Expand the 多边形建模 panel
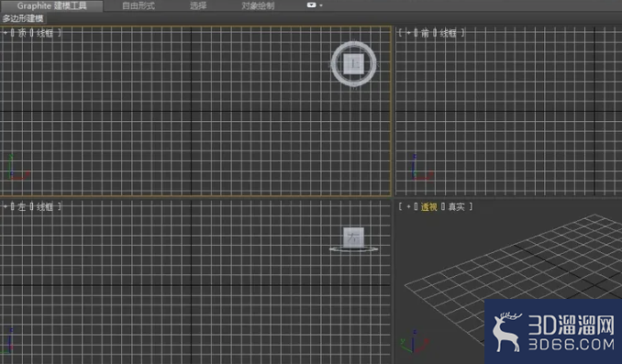This screenshot has height=364, width=622. click(x=23, y=18)
